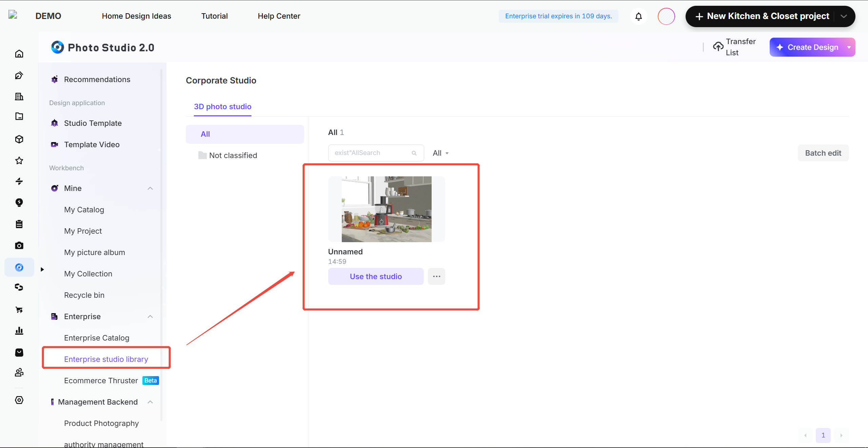Open the hexagon settings icon in sidebar
This screenshot has width=868, height=448.
(x=19, y=400)
